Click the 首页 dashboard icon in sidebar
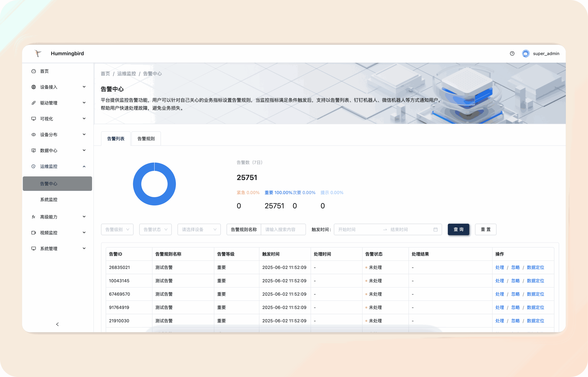Viewport: 588px width, 377px height. (x=34, y=71)
